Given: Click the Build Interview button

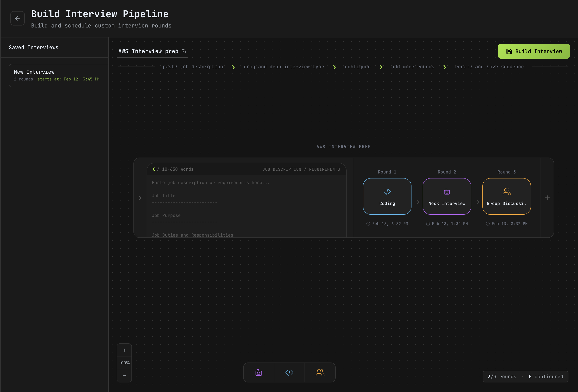Looking at the screenshot, I should click(x=534, y=51).
